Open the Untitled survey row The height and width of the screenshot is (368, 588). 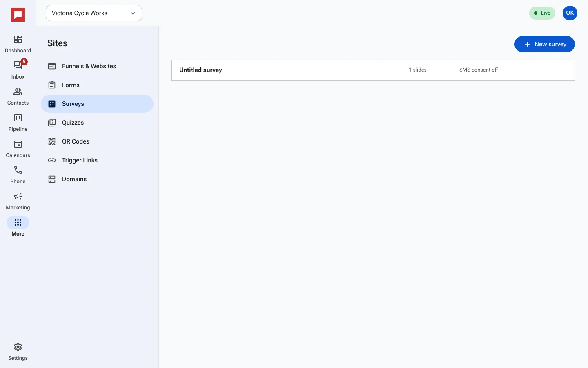point(373,70)
